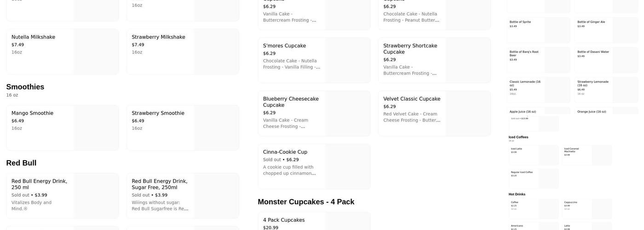Click the Bottle of Barq's Root Beer
Viewport: 644px width, 230px height.
tap(538, 60)
